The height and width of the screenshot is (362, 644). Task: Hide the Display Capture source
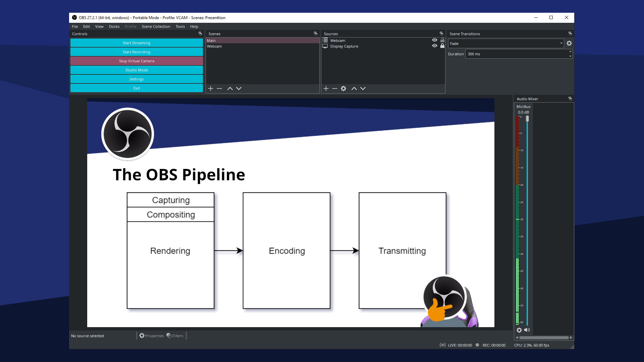point(434,46)
